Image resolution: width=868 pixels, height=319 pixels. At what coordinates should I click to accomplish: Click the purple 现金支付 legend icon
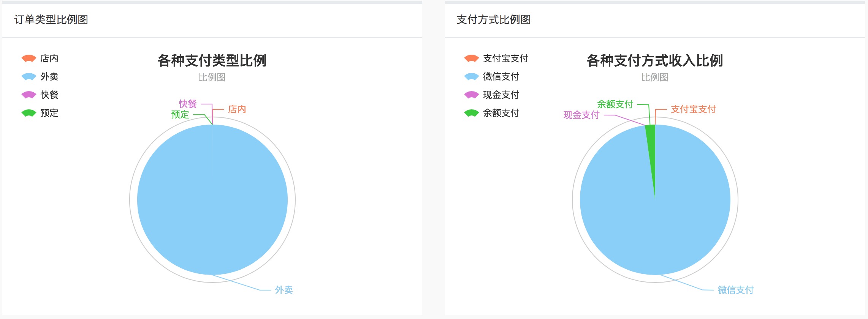point(471,95)
